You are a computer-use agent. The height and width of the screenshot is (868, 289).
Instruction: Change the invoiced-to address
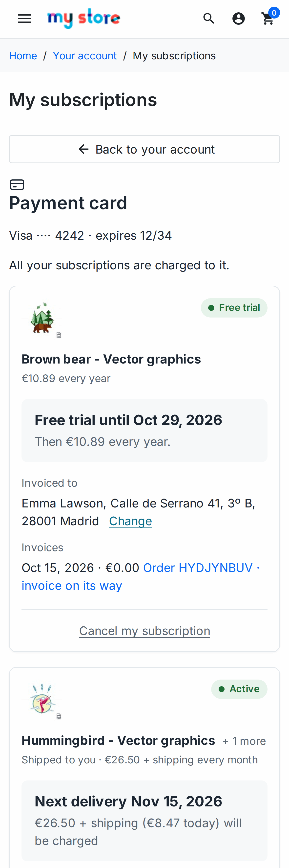pyautogui.click(x=130, y=521)
